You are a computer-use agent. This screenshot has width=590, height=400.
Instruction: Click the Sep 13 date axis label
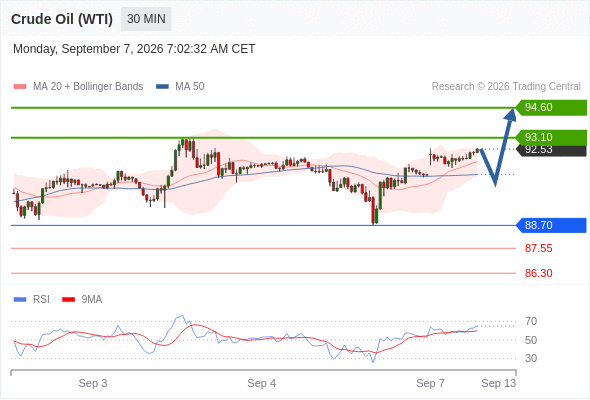[x=499, y=383]
